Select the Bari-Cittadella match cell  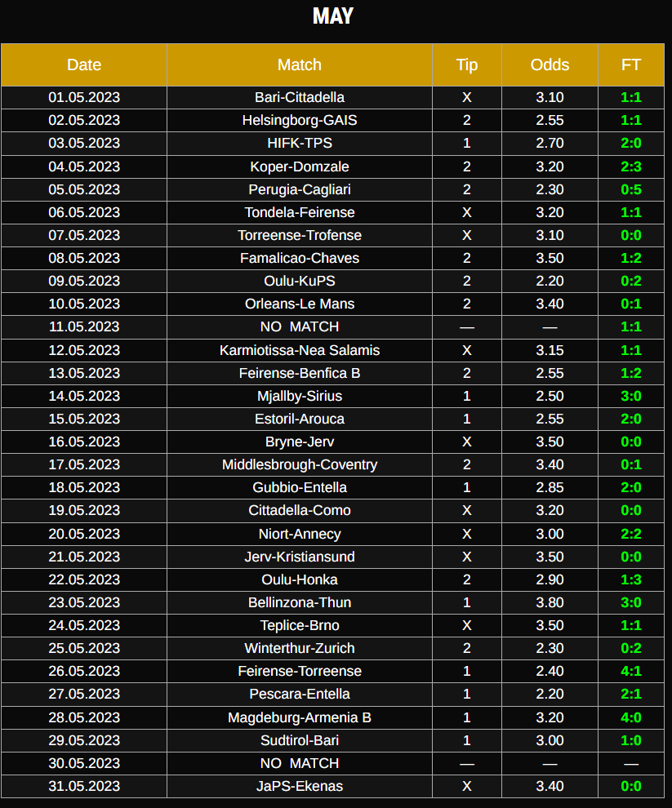point(300,97)
